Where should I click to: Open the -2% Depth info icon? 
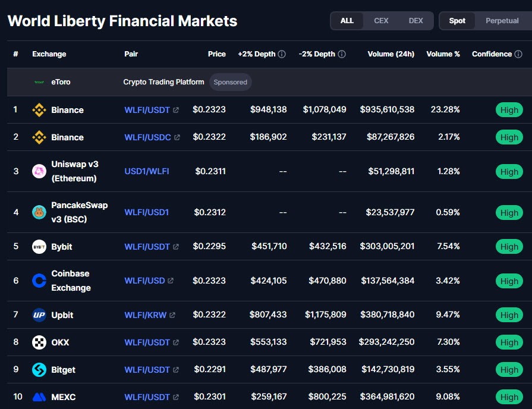point(342,54)
